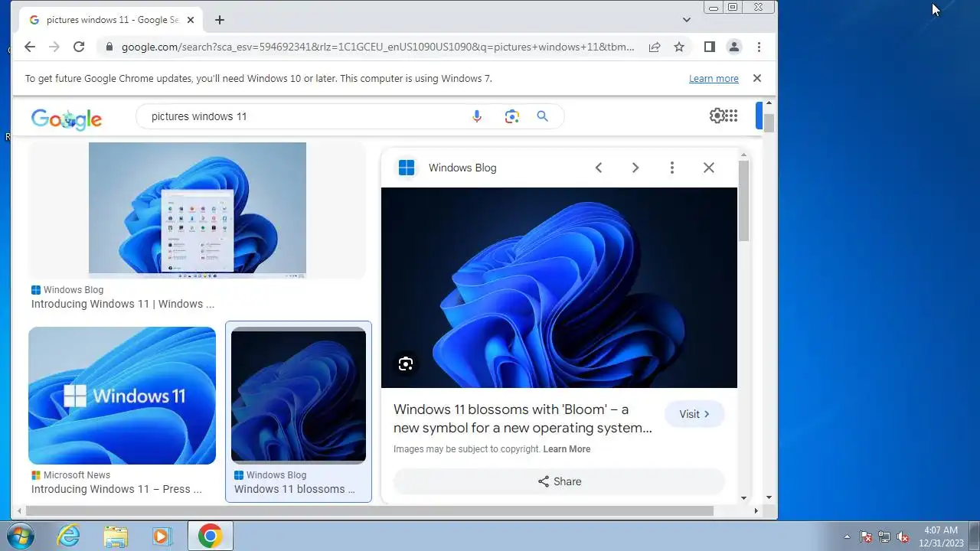Open Chrome side panel
980x551 pixels.
click(709, 47)
